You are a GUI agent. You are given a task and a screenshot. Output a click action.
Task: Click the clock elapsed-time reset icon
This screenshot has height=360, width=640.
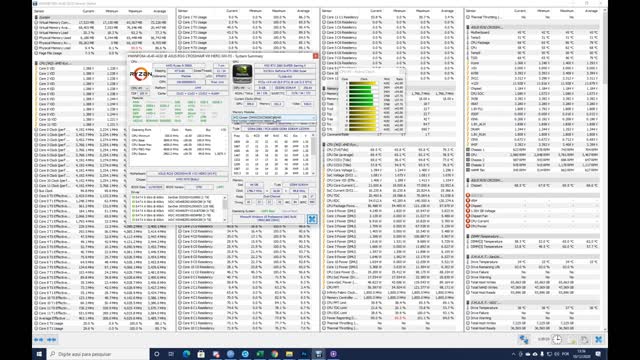[557, 340]
